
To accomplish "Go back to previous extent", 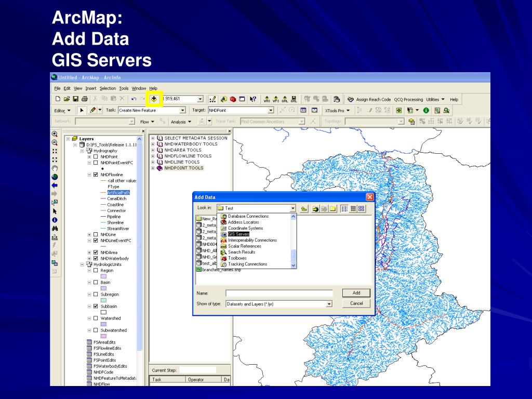I will coord(55,185).
